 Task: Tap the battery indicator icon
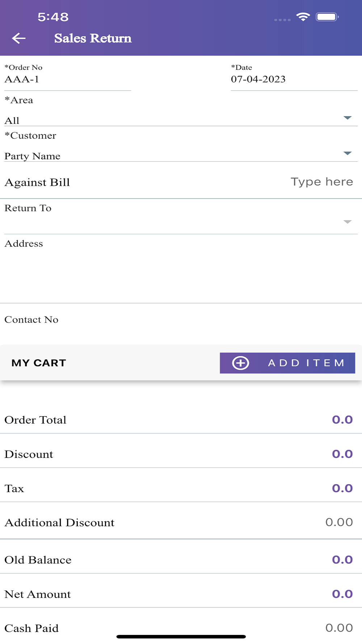tap(327, 17)
